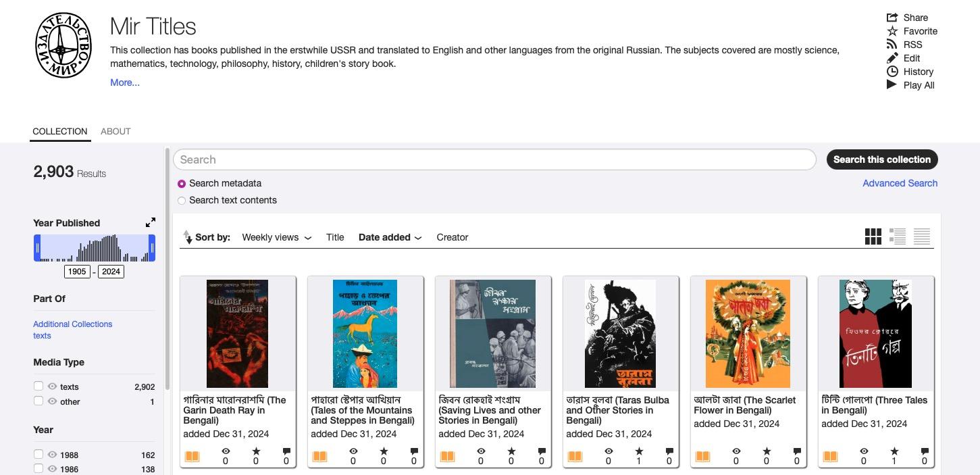Check the texts media type checkbox
Image resolution: width=980 pixels, height=475 pixels.
(x=38, y=386)
